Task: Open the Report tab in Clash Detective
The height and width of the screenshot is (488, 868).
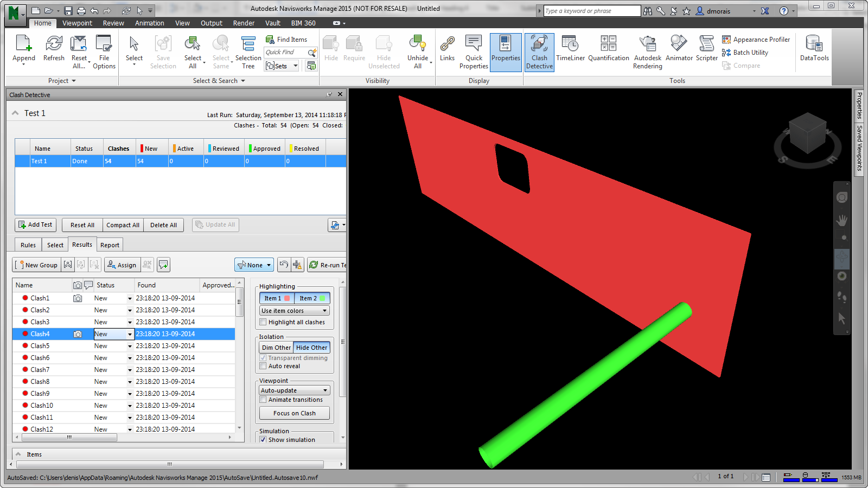Action: [110, 245]
